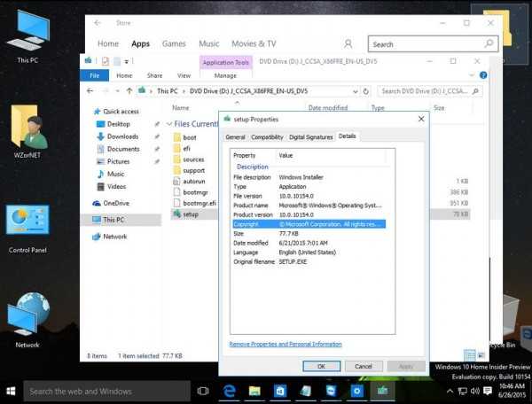Open the action center notification icon
The width and height of the screenshot is (532, 404).
(x=488, y=391)
